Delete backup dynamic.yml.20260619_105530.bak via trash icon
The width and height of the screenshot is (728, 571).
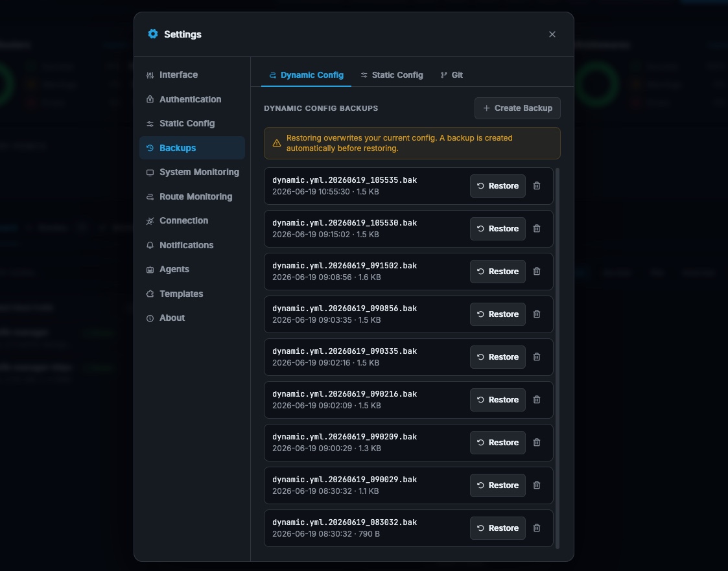coord(536,228)
